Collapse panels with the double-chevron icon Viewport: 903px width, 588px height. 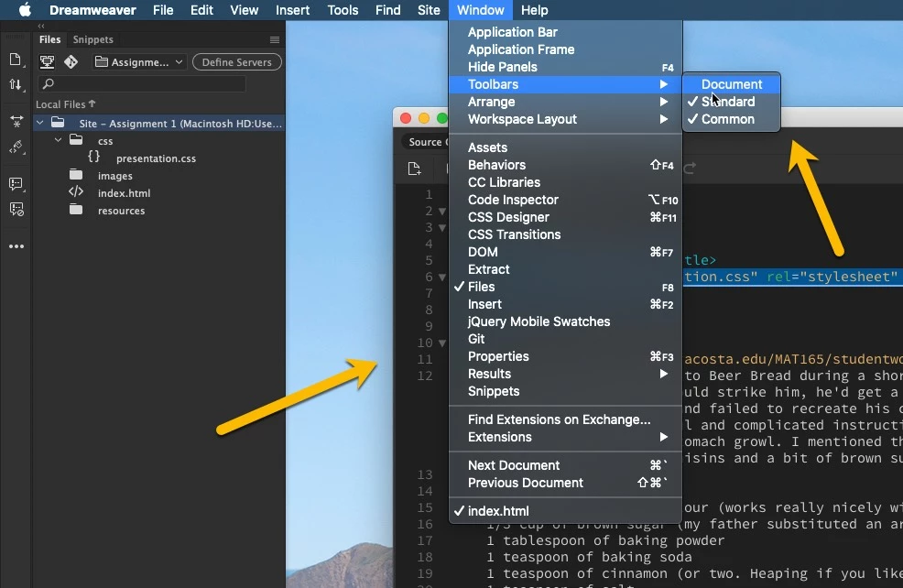pyautogui.click(x=41, y=26)
